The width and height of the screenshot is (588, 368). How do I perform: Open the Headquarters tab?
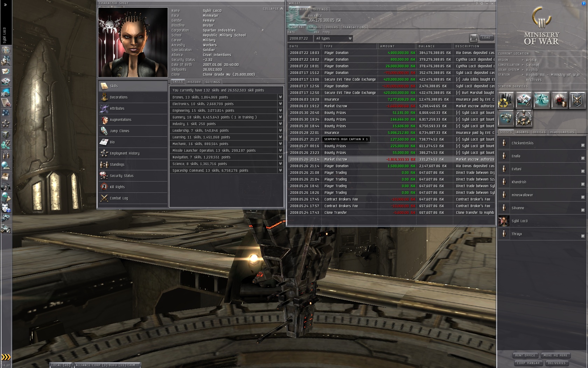[x=562, y=132]
